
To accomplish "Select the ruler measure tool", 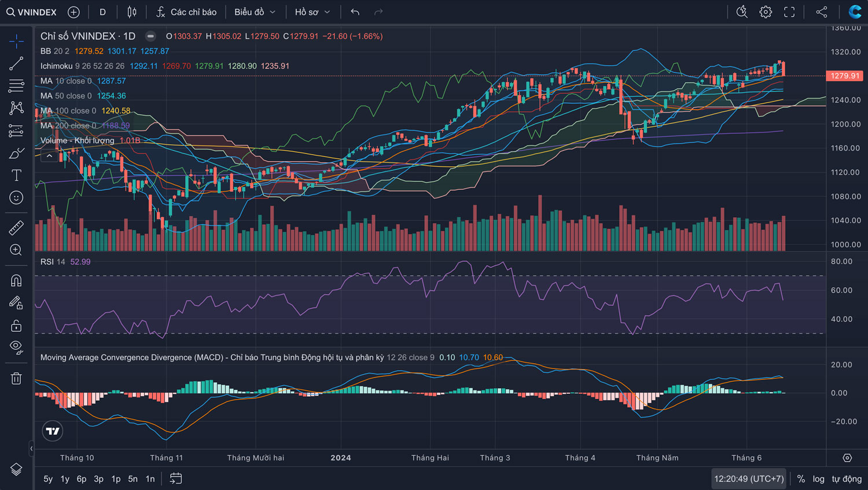I will (x=16, y=228).
